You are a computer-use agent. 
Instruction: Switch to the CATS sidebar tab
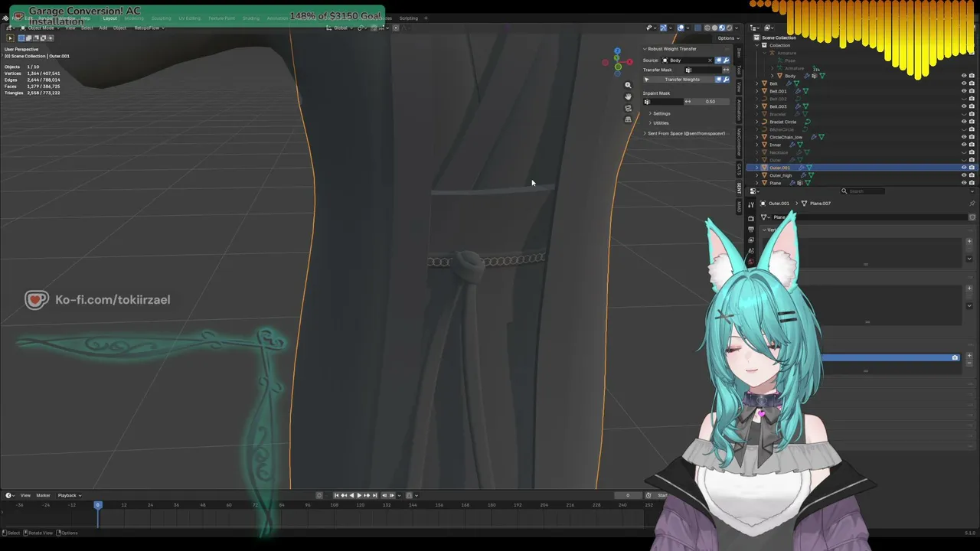[x=739, y=169]
